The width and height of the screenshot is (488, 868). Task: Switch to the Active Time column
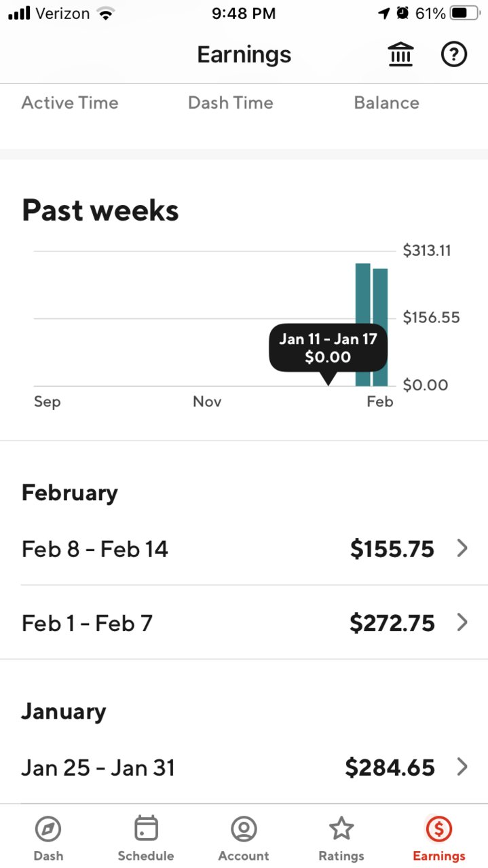tap(70, 103)
